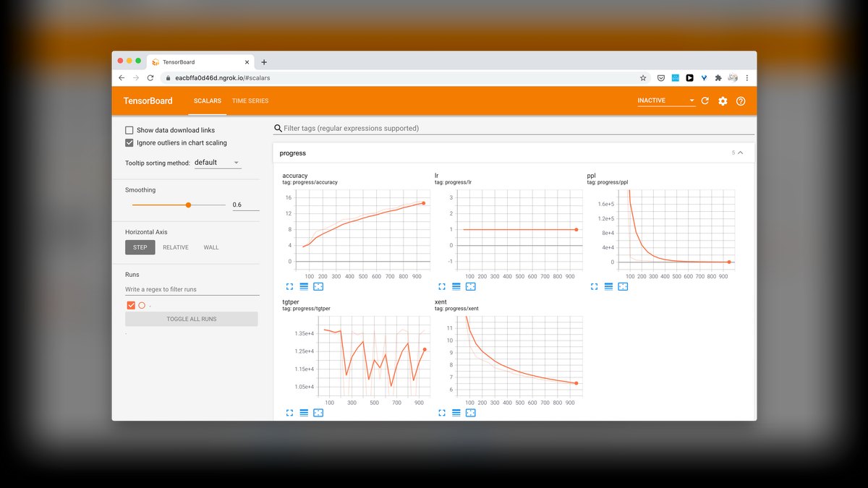Viewport: 868px width, 488px height.
Task: Go back in browser history
Action: (121, 77)
